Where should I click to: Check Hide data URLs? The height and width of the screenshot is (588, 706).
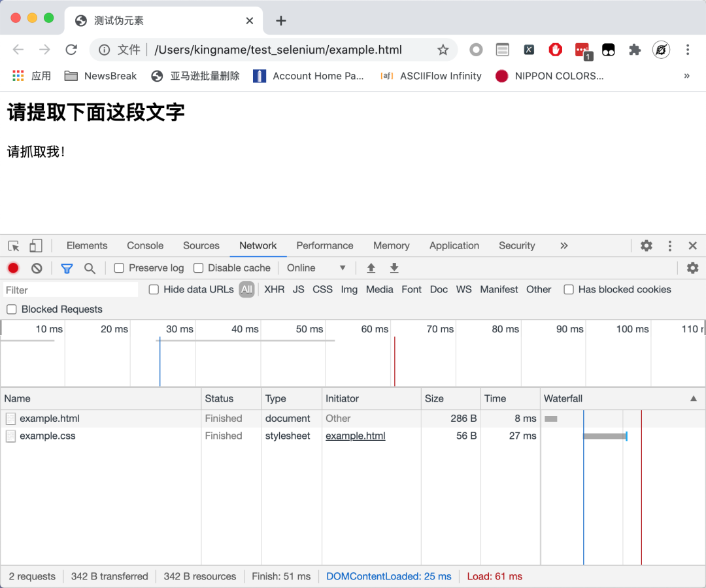pos(154,289)
